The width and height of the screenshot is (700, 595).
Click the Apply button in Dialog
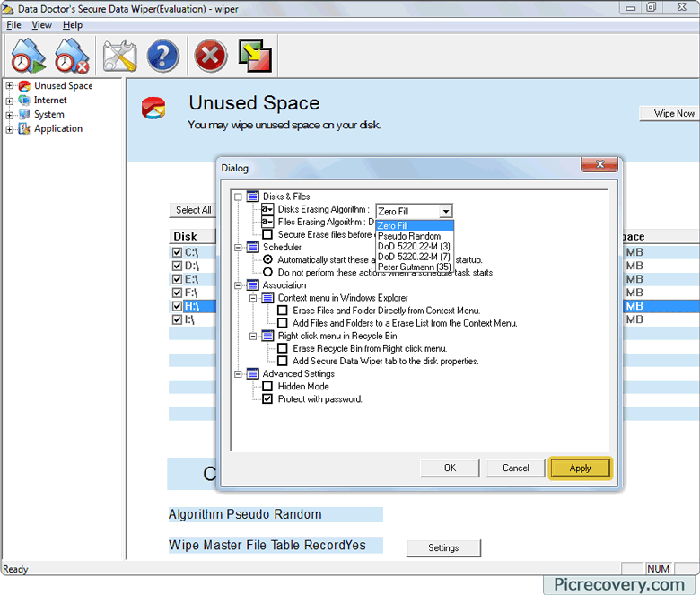click(x=580, y=468)
